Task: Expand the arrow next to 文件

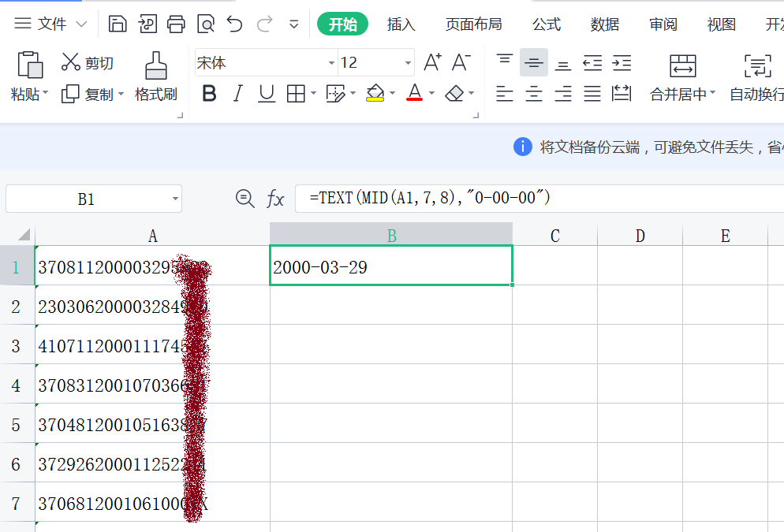Action: pyautogui.click(x=81, y=24)
